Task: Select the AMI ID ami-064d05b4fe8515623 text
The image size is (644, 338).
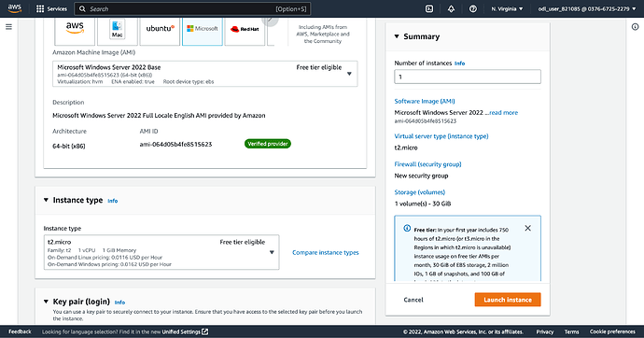Action: pyautogui.click(x=175, y=144)
